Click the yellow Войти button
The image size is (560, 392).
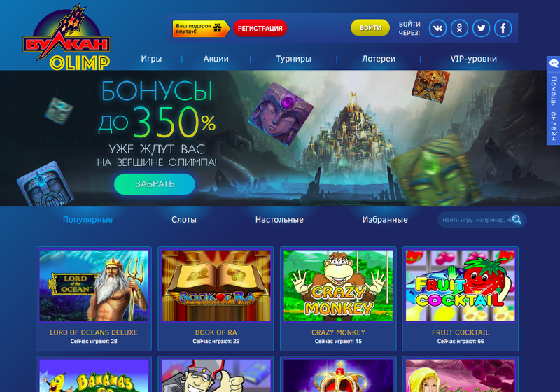[x=370, y=28]
